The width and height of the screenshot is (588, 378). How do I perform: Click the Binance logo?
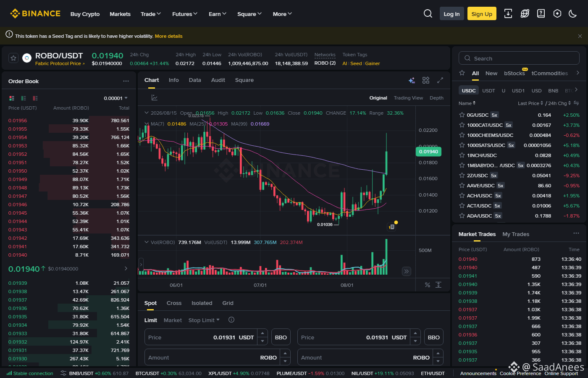[x=35, y=14]
